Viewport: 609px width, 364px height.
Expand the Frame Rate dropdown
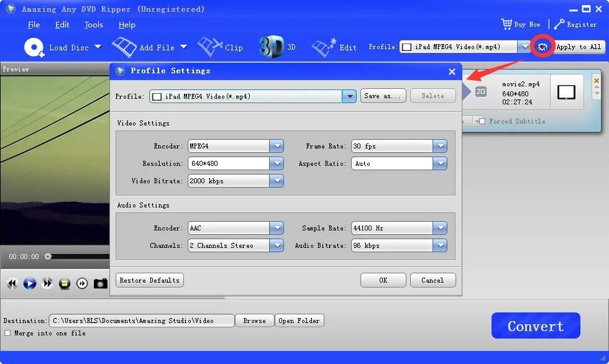tap(440, 147)
